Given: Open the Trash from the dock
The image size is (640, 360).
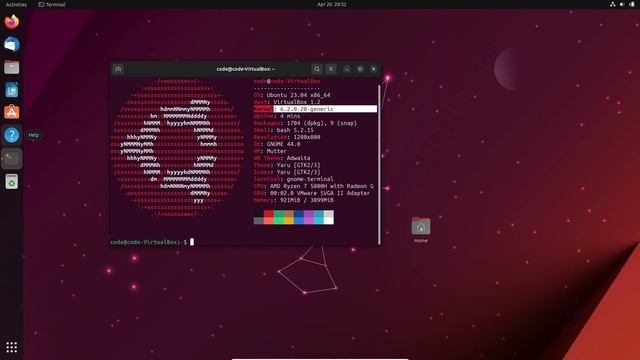Looking at the screenshot, I should [11, 181].
